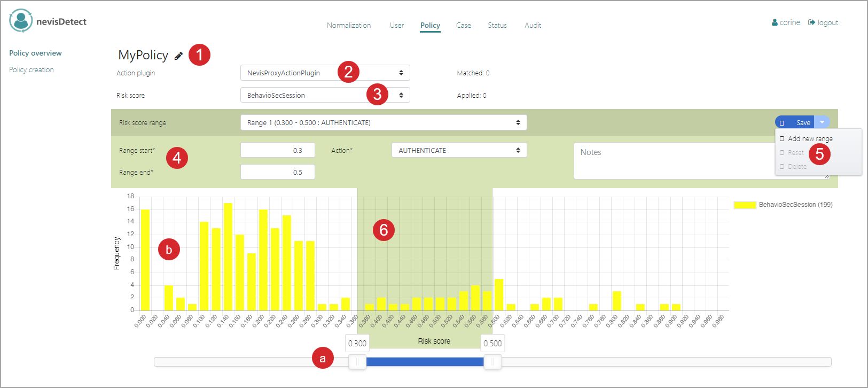Expand the Risk score range selector
This screenshot has width=868, height=388.
point(384,122)
